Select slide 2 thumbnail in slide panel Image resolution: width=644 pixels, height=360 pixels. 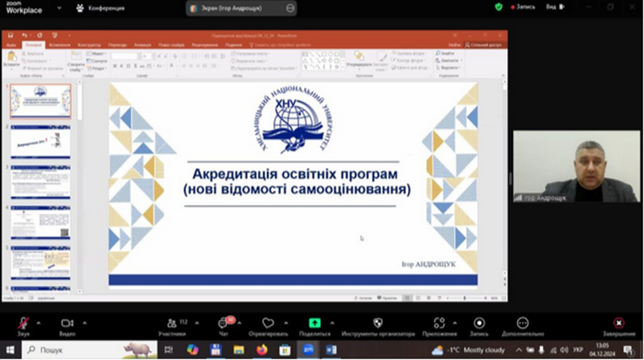click(40, 142)
